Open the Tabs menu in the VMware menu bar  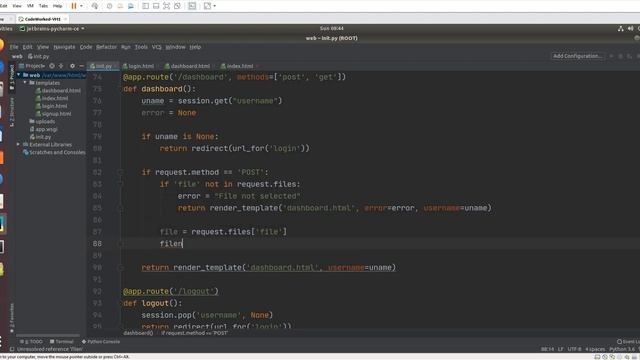(43, 6)
